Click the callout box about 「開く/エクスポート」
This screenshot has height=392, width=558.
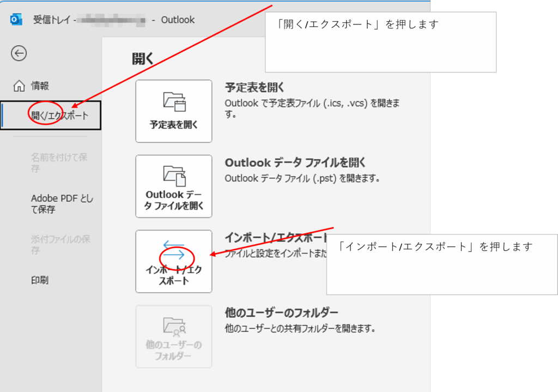[380, 42]
